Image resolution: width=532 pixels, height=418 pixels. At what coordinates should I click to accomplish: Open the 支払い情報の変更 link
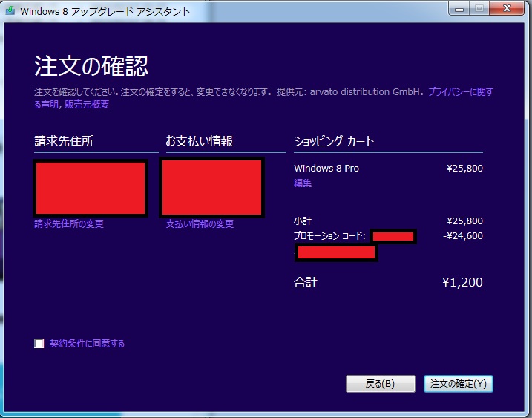tap(200, 223)
